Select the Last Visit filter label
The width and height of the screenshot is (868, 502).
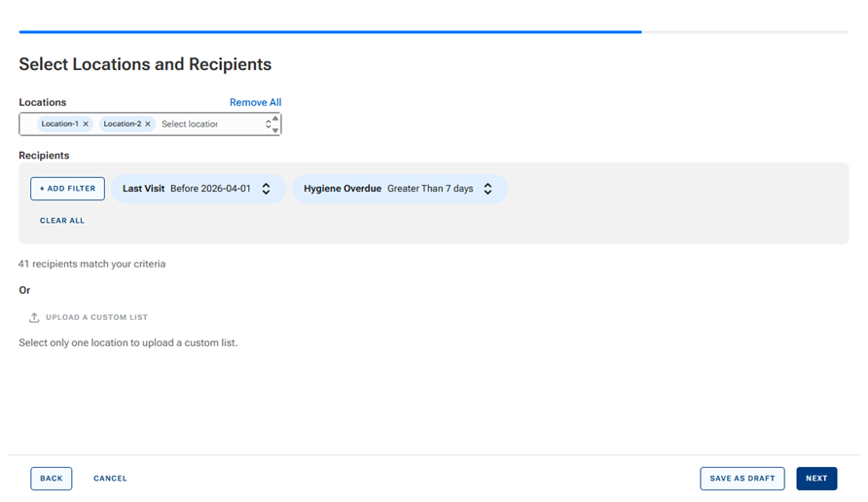pos(143,189)
